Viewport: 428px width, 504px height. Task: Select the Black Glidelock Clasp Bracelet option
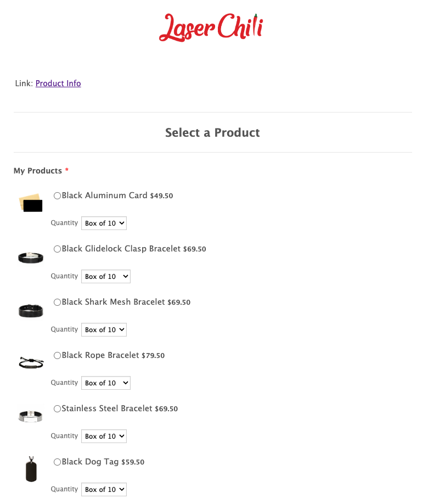pyautogui.click(x=58, y=249)
